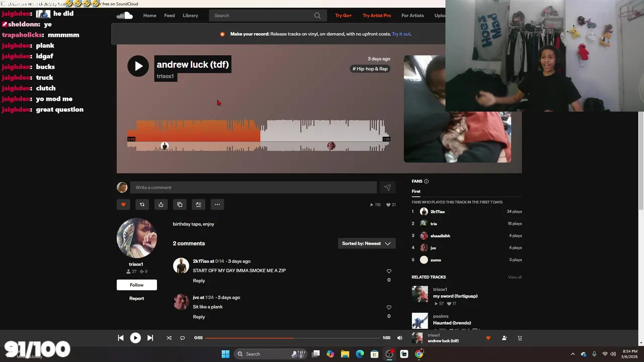Skip to the next track in the player bar
The image size is (644, 362).
click(150, 338)
